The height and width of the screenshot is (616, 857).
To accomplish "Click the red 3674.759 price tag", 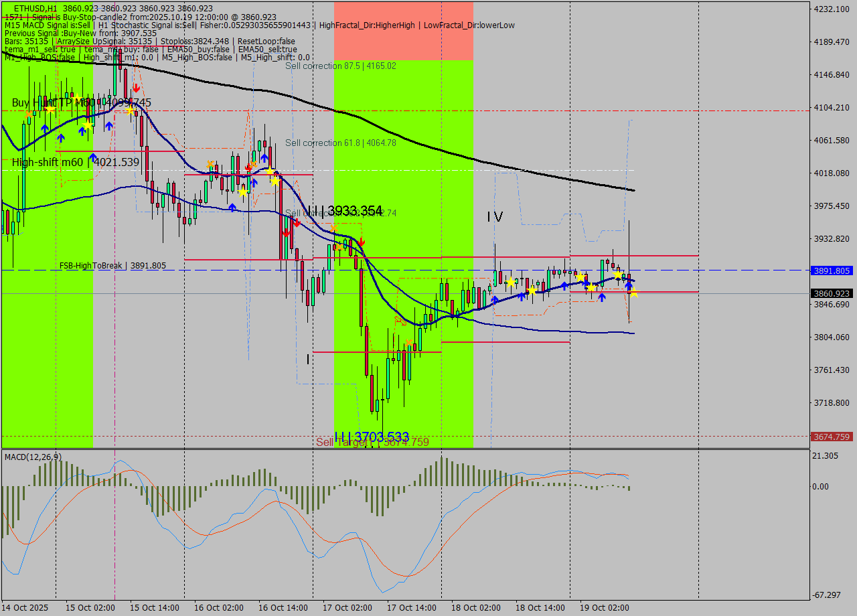I will (831, 437).
